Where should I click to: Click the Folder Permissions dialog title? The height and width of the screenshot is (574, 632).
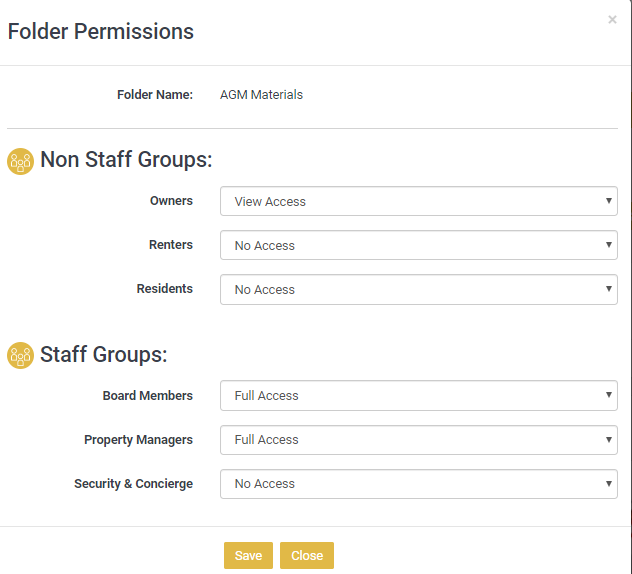(x=101, y=32)
